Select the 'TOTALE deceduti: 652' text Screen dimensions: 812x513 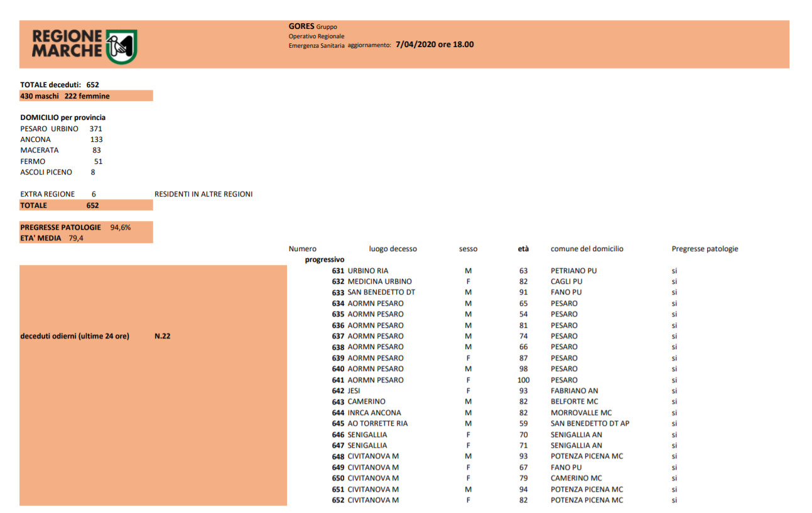60,84
